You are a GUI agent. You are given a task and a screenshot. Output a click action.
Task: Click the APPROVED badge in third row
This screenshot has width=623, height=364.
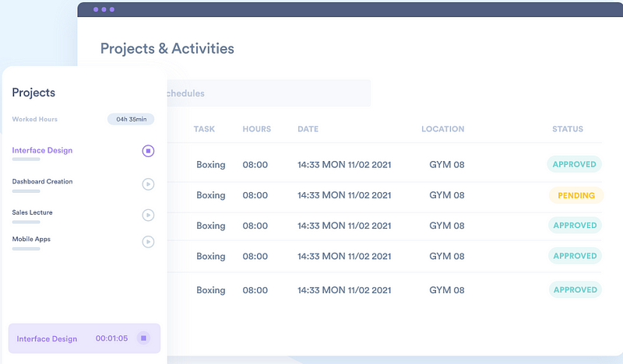[x=575, y=226]
